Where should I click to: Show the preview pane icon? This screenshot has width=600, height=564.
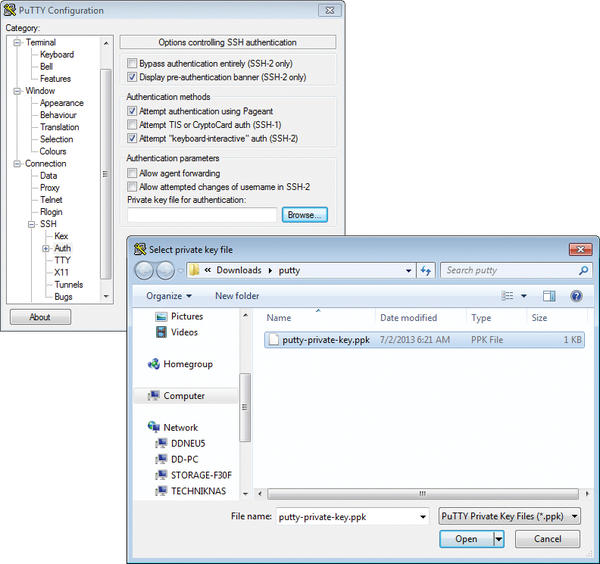549,296
